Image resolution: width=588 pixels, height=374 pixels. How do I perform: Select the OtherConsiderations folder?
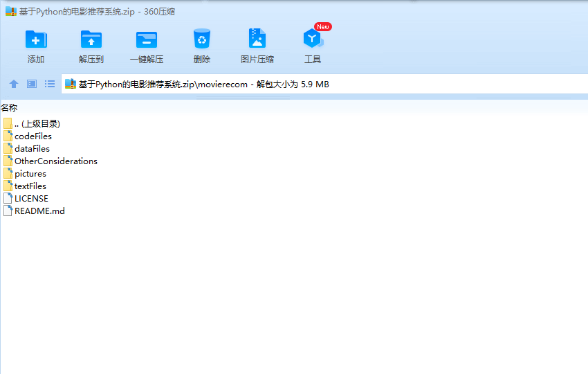tap(50, 161)
